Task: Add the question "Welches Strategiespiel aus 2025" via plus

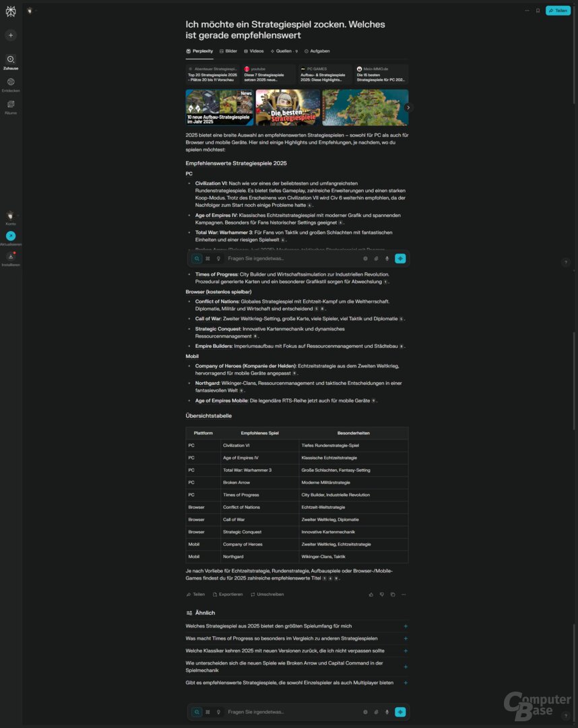Action: pyautogui.click(x=406, y=626)
